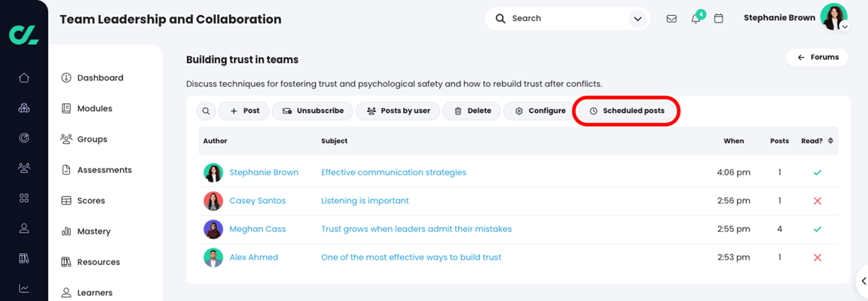The image size is (868, 301).
Task: Expand the search dropdown chevron
Action: pyautogui.click(x=637, y=19)
